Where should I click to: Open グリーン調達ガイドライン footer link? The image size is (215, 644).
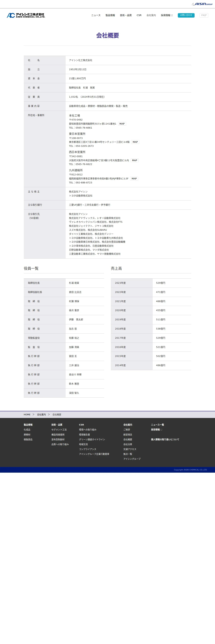coord(92,440)
